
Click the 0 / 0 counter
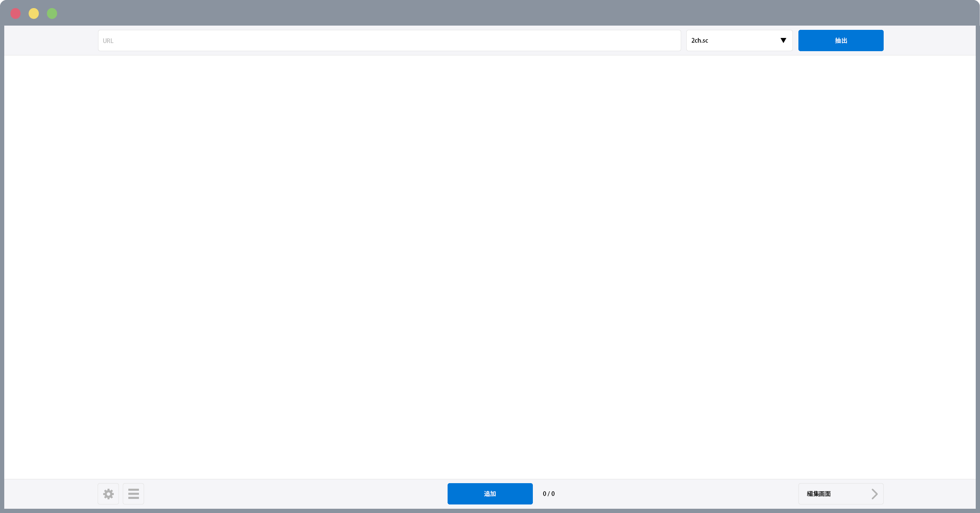pyautogui.click(x=549, y=494)
